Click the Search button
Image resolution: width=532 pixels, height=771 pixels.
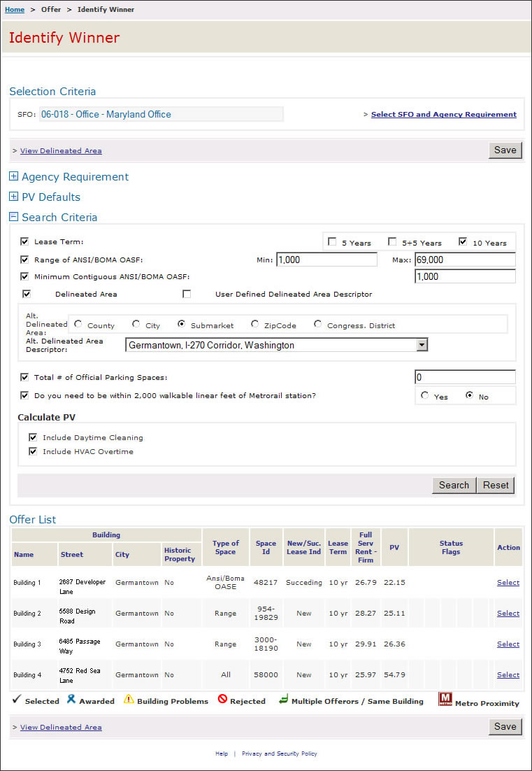(x=454, y=486)
